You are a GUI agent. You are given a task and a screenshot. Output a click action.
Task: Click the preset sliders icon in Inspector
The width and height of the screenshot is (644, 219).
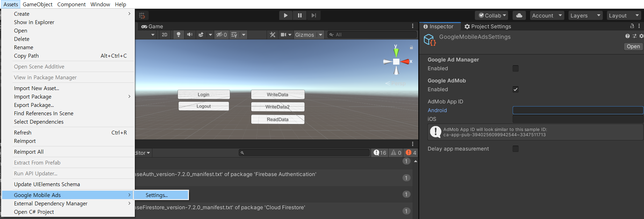[x=635, y=36]
